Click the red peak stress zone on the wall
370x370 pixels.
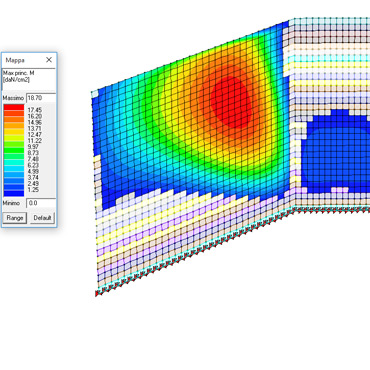[x=231, y=102]
